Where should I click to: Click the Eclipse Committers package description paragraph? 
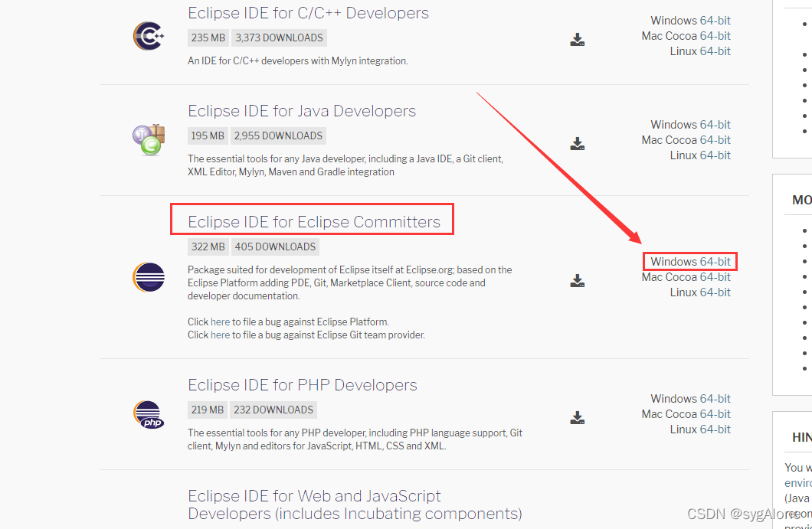tap(349, 282)
